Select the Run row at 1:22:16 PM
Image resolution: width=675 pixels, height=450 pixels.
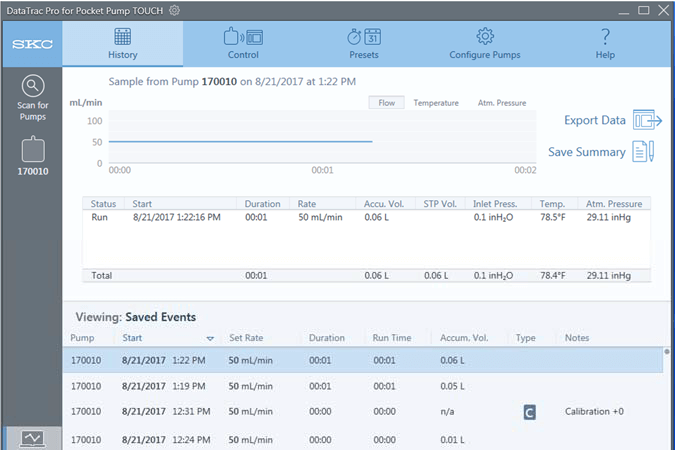(366, 217)
